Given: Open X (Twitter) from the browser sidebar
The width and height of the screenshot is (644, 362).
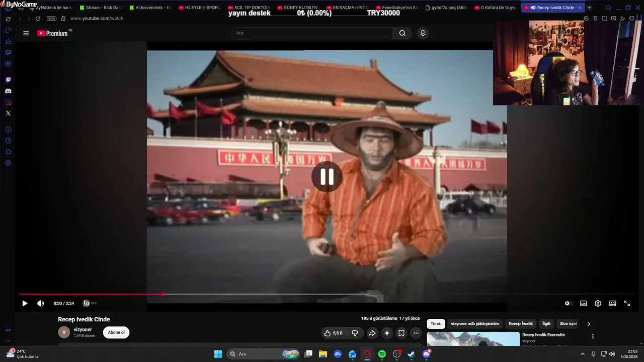Looking at the screenshot, I should point(8,113).
